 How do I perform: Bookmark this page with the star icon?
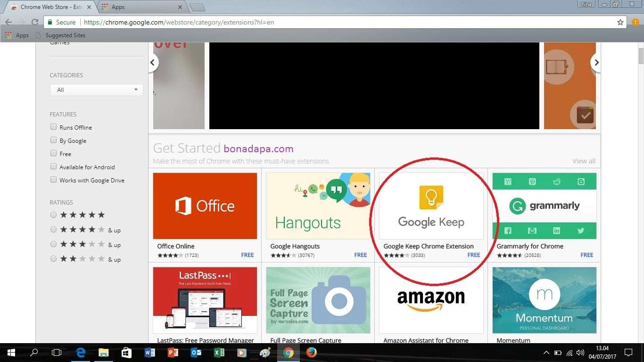pos(620,22)
